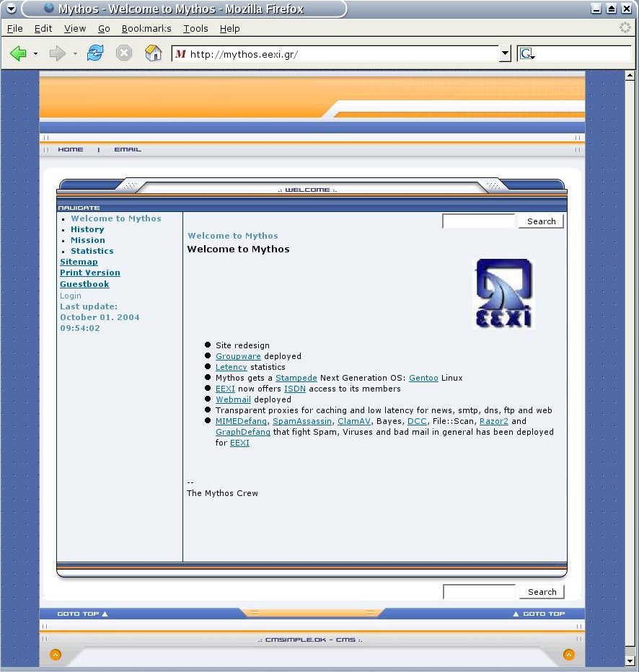Click the scrollbar up arrow
Image resolution: width=639 pixels, height=672 pixels.
click(x=630, y=76)
